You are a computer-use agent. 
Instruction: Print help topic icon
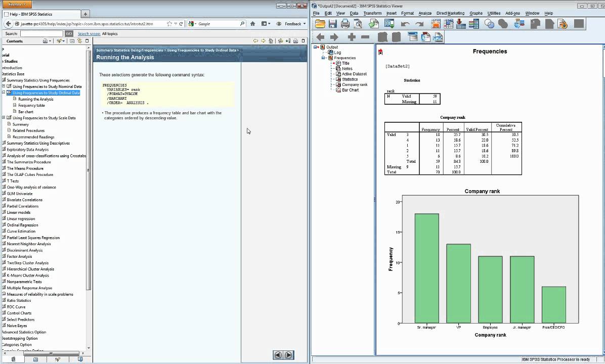[295, 41]
